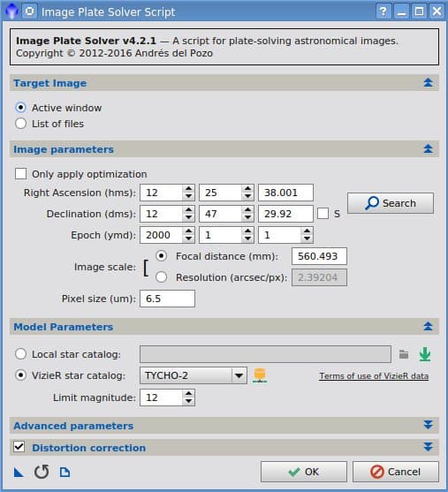
Task: Click the browse documentation page icon
Action: click(65, 472)
